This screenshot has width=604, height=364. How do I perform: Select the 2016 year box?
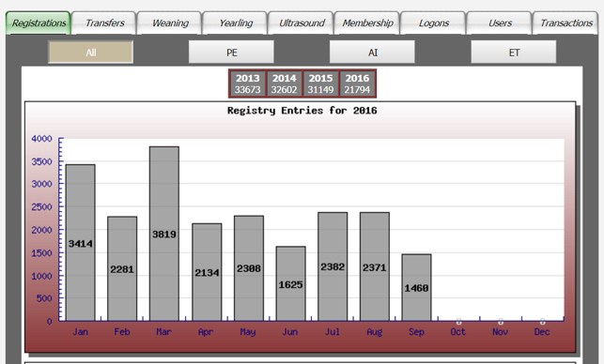357,83
